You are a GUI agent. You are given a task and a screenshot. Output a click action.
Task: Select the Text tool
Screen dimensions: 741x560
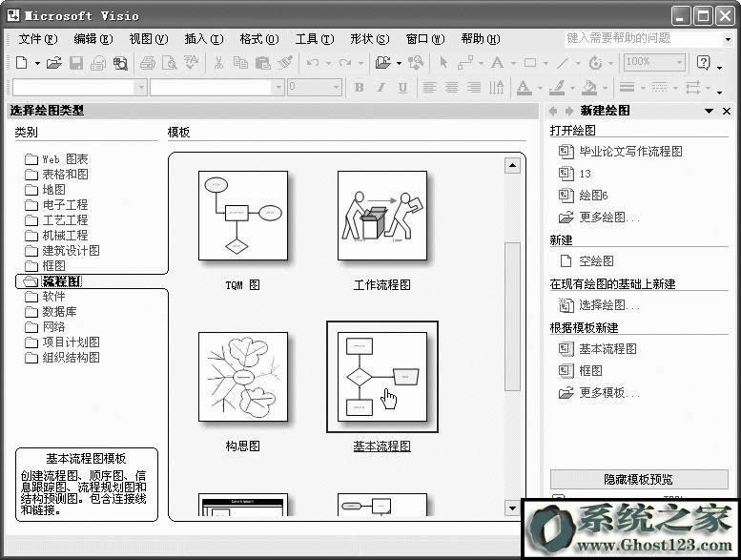point(496,63)
